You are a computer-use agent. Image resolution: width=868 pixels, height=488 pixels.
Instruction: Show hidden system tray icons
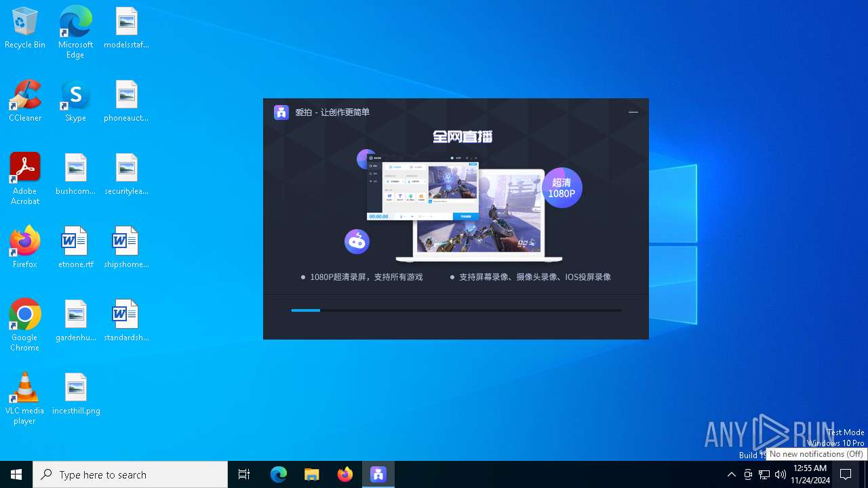(x=731, y=474)
